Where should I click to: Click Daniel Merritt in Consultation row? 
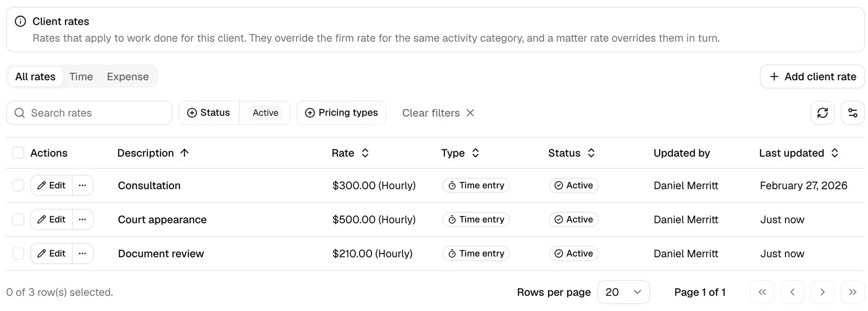[x=686, y=186]
